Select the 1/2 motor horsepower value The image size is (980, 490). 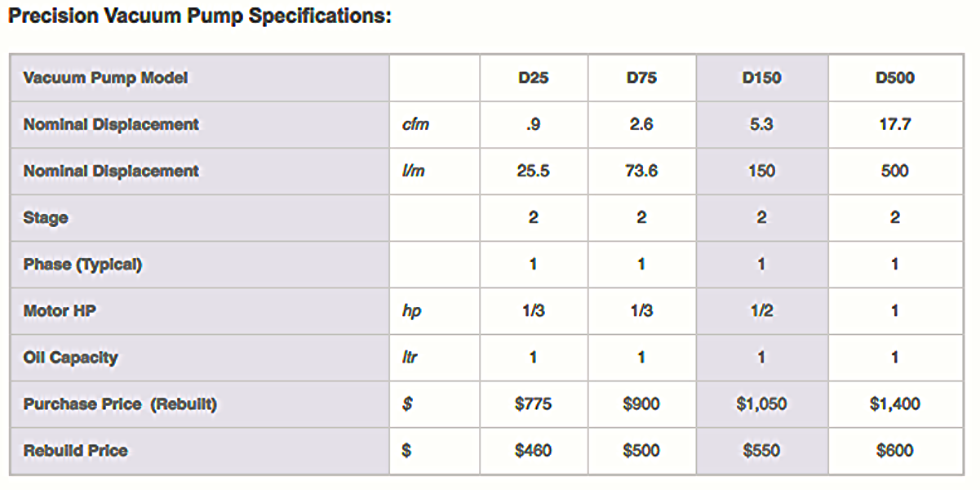761,311
